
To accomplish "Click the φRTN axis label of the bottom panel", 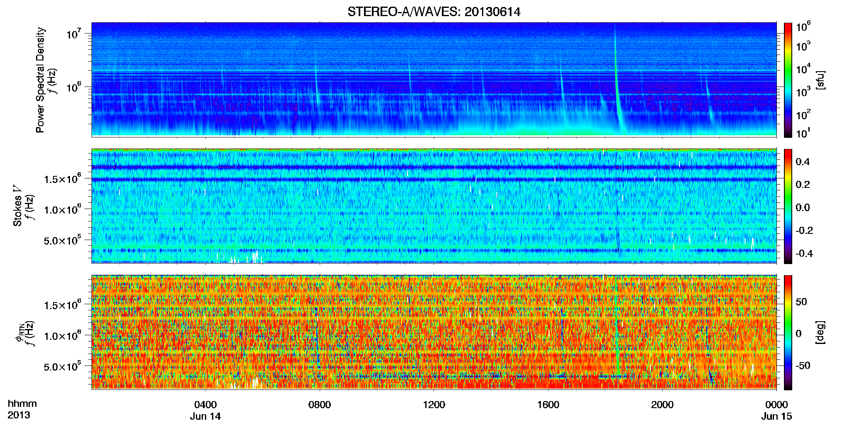I will coord(19,332).
